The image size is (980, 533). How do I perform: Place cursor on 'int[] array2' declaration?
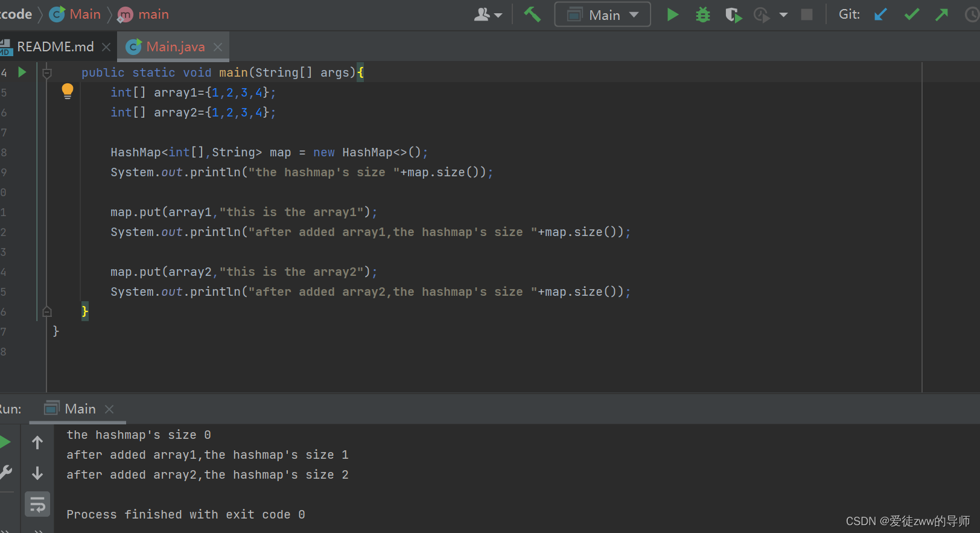[x=193, y=112]
